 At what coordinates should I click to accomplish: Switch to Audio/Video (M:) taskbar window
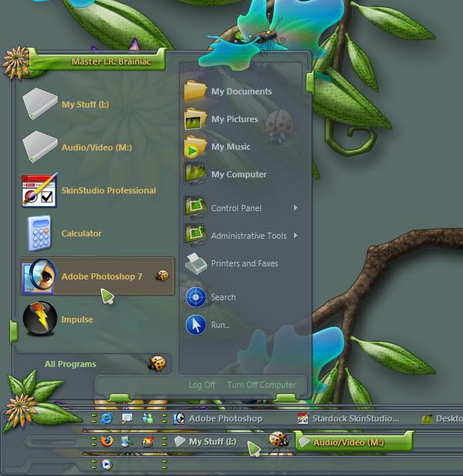coord(354,442)
